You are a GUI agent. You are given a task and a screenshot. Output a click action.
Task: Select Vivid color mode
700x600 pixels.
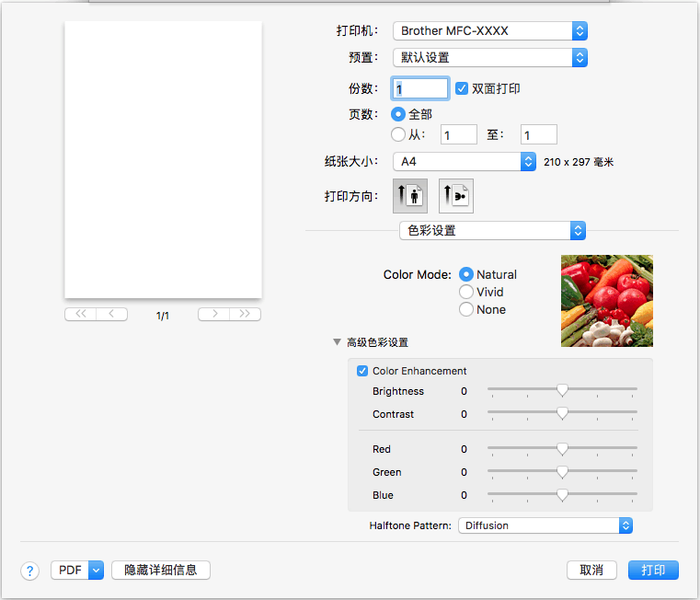pyautogui.click(x=466, y=292)
